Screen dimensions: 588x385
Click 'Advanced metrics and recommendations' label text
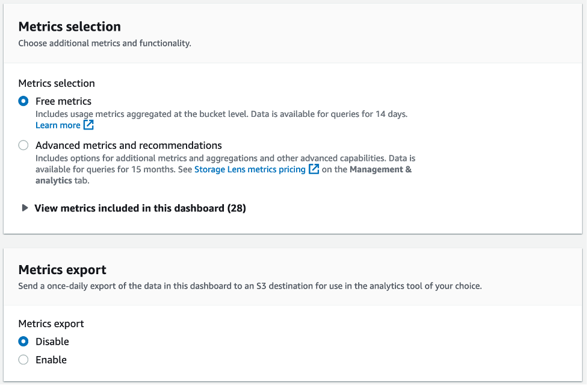[x=129, y=145]
